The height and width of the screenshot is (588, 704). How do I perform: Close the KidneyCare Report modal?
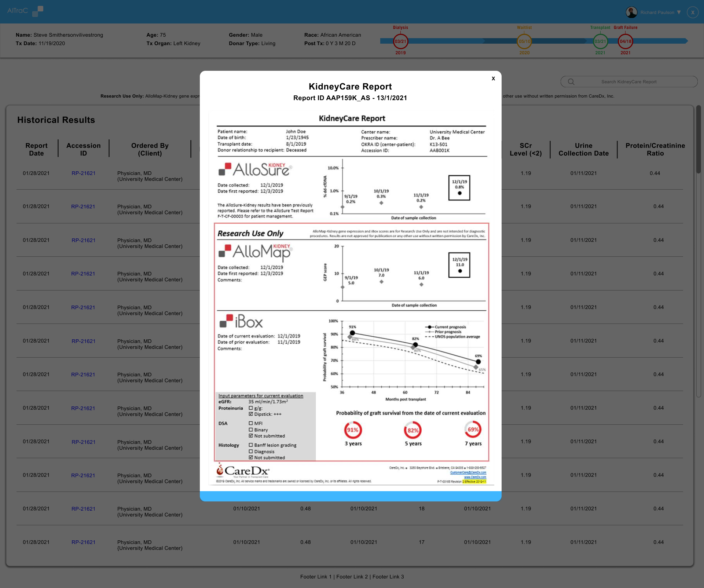click(493, 78)
